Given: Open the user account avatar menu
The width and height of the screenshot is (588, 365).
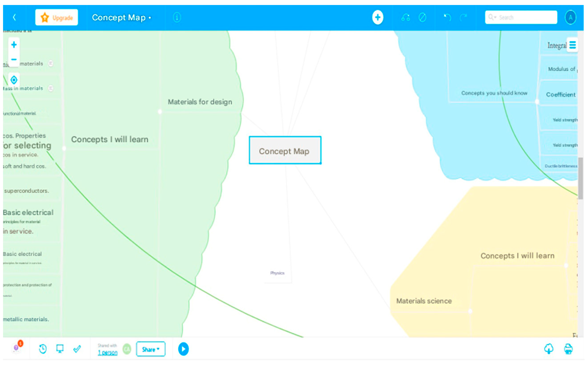Looking at the screenshot, I should point(570,17).
